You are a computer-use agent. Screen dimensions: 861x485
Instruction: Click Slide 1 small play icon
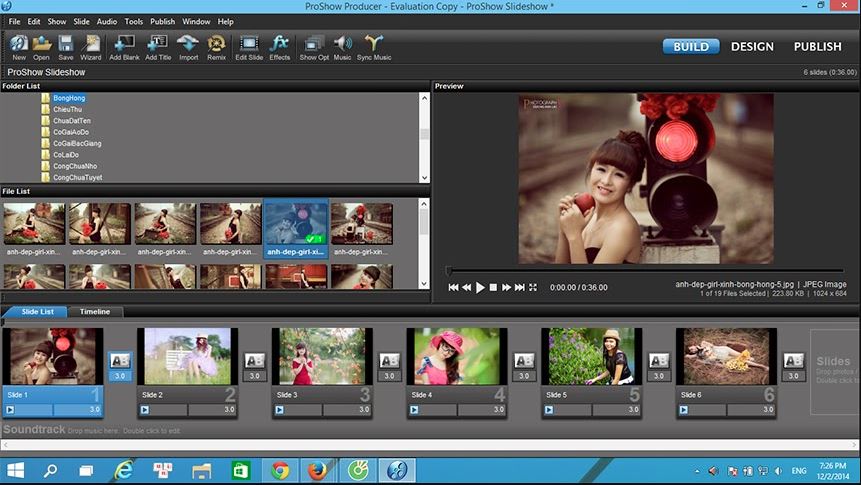pyautogui.click(x=10, y=410)
